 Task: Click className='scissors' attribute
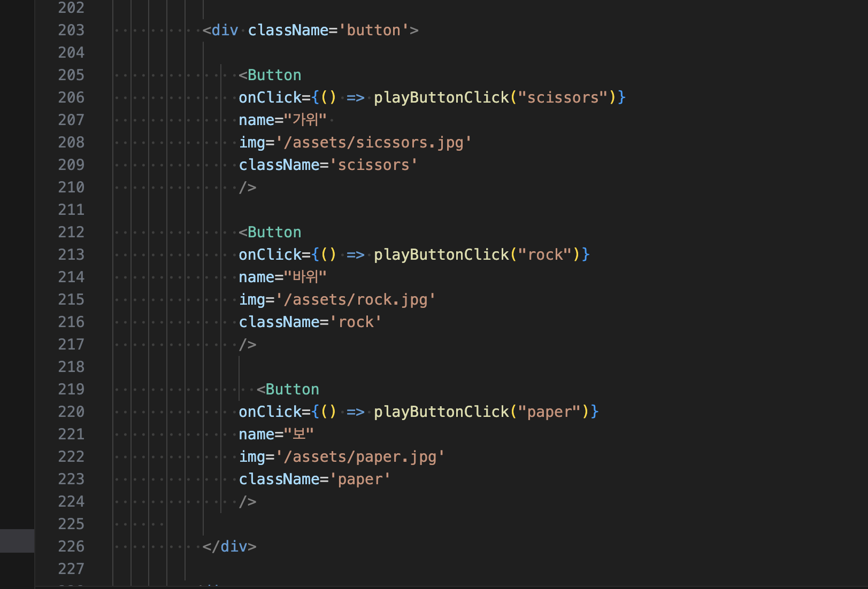[x=328, y=165]
